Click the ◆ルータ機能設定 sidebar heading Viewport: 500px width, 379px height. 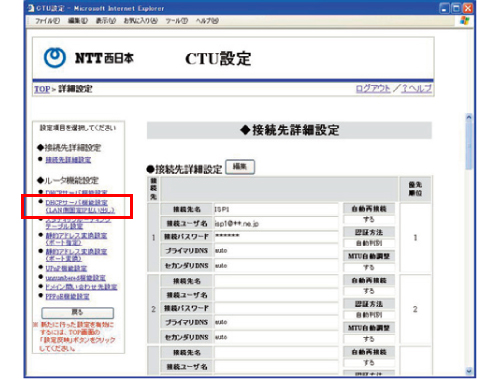tap(68, 181)
